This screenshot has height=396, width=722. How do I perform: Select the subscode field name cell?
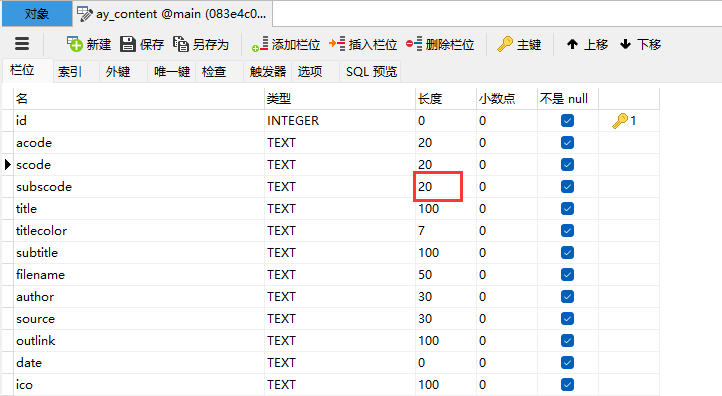click(139, 186)
